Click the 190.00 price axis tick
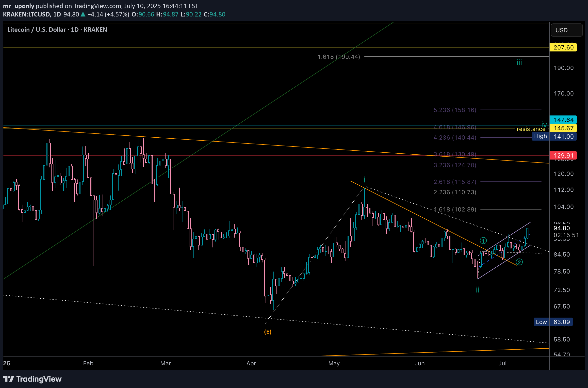588x388 pixels. pos(563,68)
